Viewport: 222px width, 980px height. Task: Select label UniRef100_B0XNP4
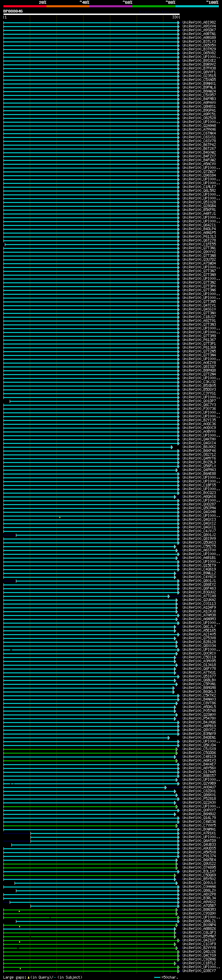199,925
